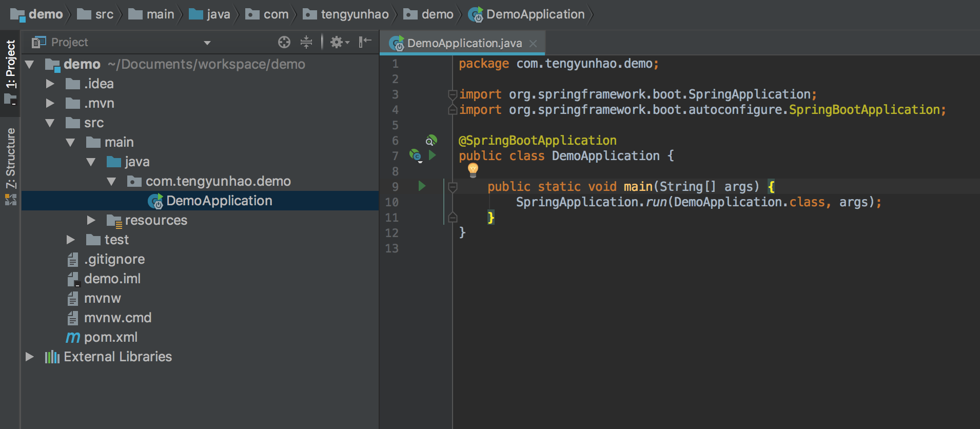Collapse the src folder

pyautogui.click(x=50, y=123)
